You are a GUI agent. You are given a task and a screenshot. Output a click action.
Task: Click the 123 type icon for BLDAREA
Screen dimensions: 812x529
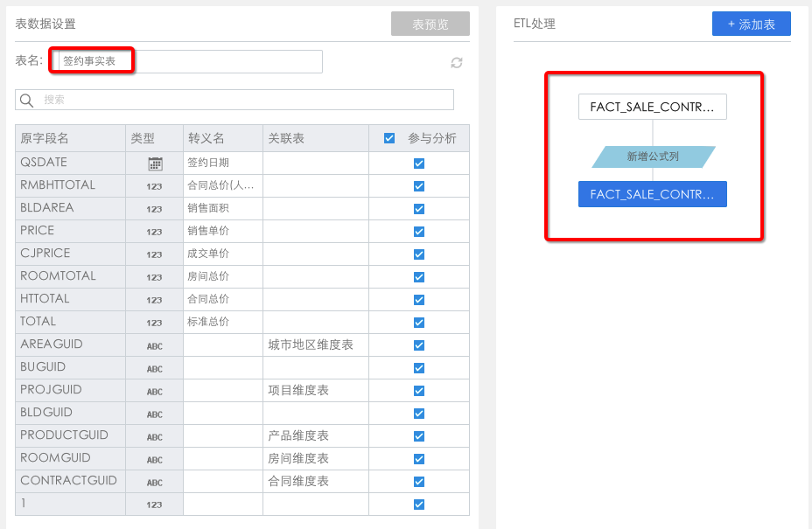(154, 209)
